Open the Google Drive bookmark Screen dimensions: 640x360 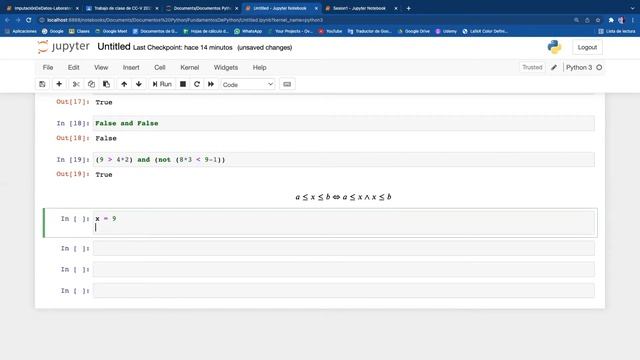point(413,31)
